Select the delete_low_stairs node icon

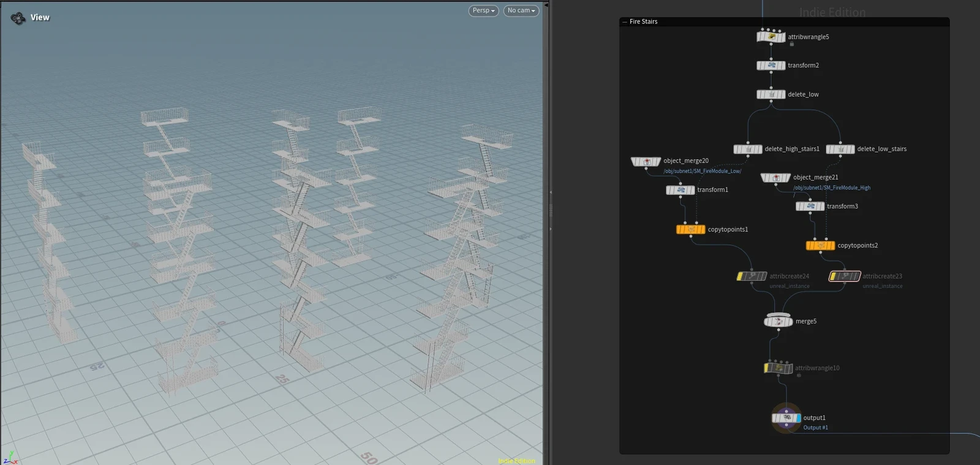pos(840,149)
